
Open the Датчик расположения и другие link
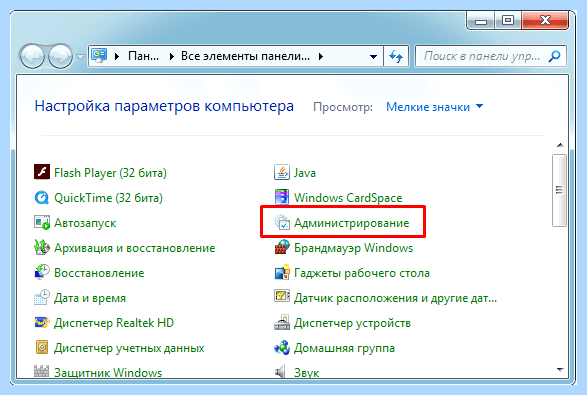[x=395, y=298]
